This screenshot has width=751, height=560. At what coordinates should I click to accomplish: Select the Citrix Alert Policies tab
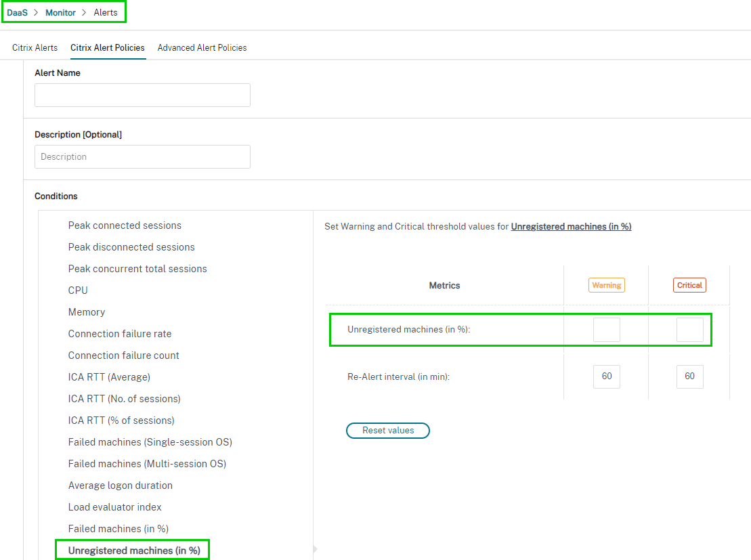coord(107,47)
